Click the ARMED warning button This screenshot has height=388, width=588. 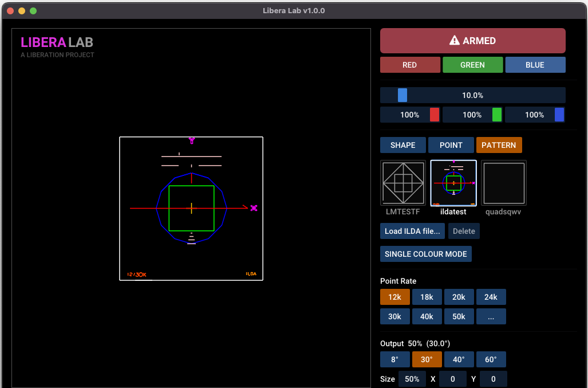[472, 41]
